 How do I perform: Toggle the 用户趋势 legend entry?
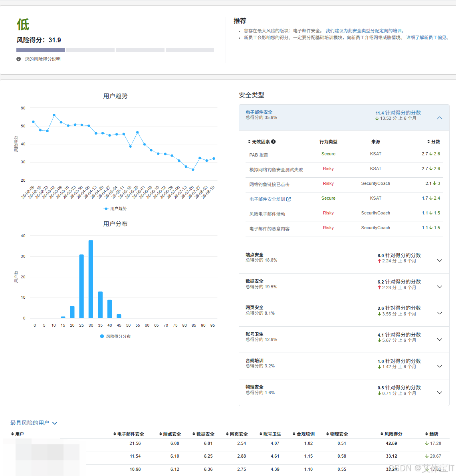click(115, 208)
